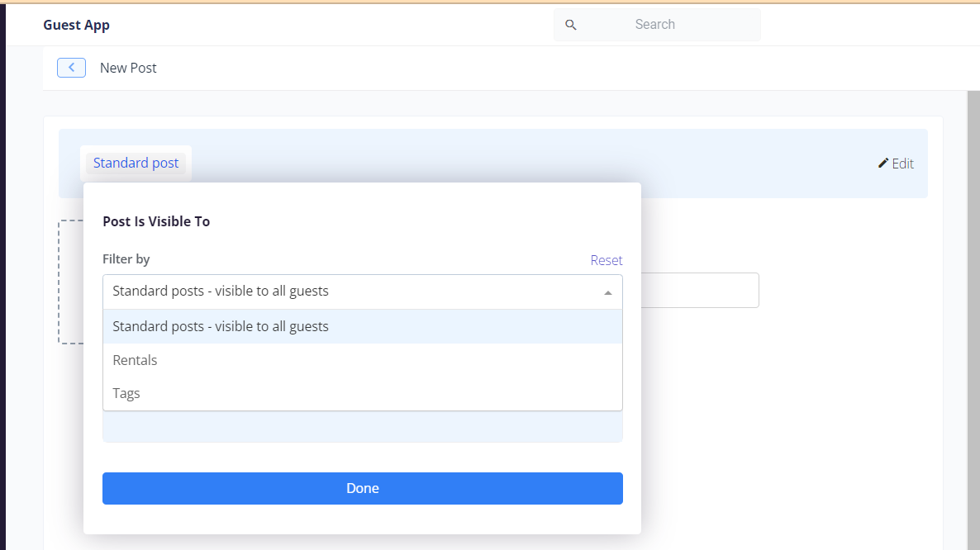Click the Guest App title
This screenshot has width=980, height=550.
tap(76, 25)
